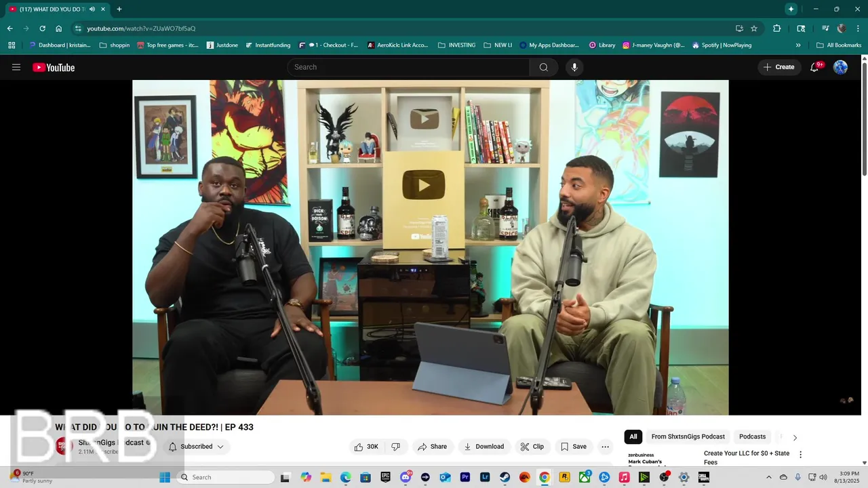Go to YouTube home via logo
The image size is (868, 488).
click(x=54, y=67)
